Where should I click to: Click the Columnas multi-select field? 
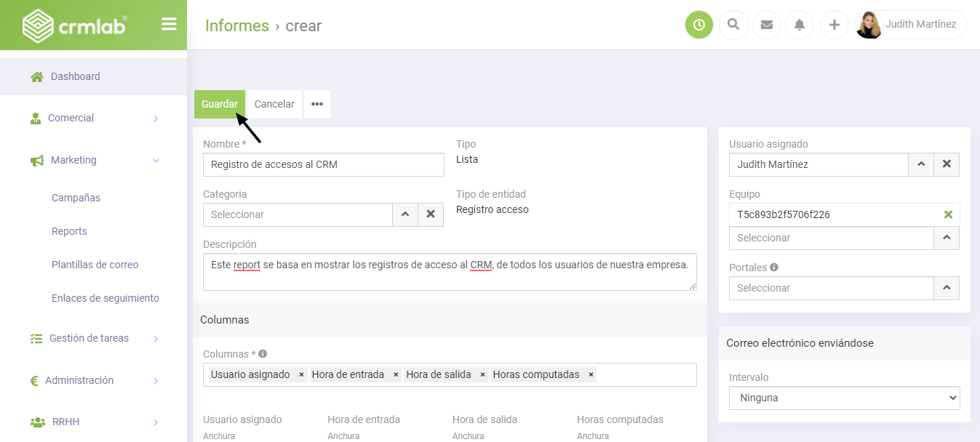(x=450, y=374)
